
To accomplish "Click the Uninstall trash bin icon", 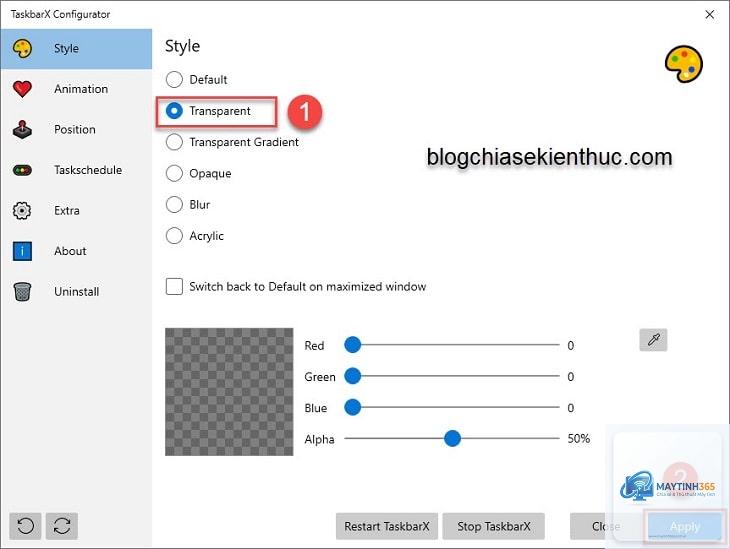I will tap(22, 291).
